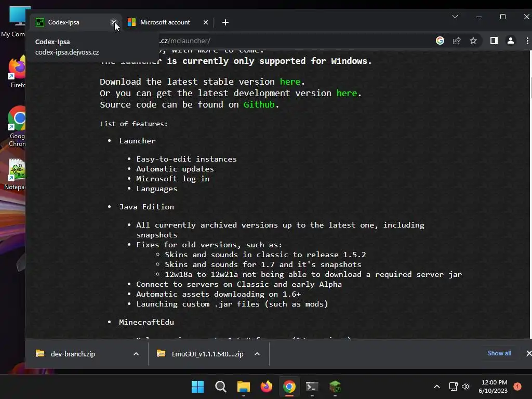Open Windows taskbar search

click(220, 387)
